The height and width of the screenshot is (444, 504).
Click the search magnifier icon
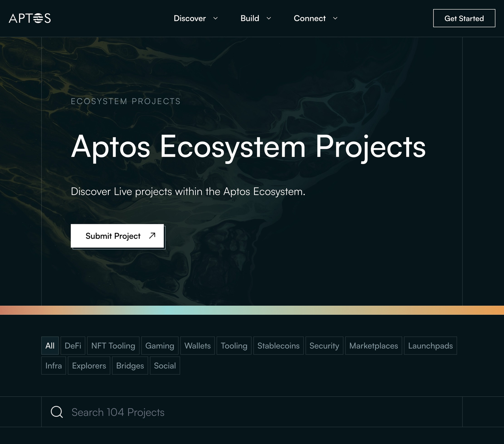click(56, 412)
